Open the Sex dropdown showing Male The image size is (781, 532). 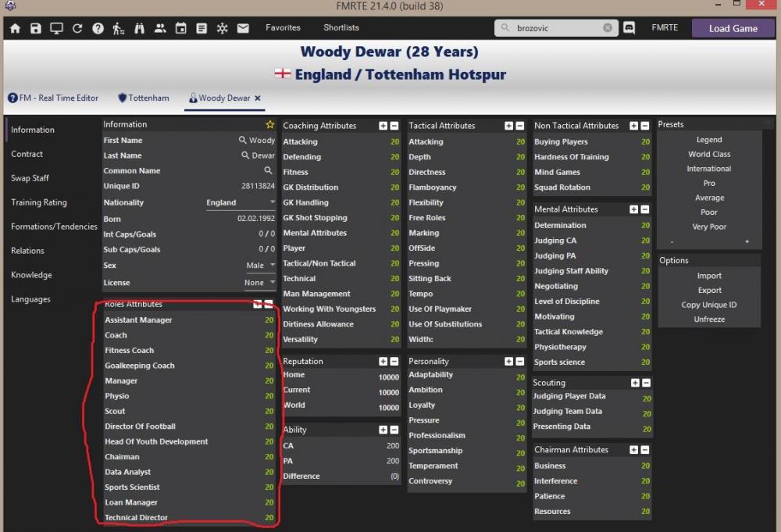pyautogui.click(x=261, y=266)
